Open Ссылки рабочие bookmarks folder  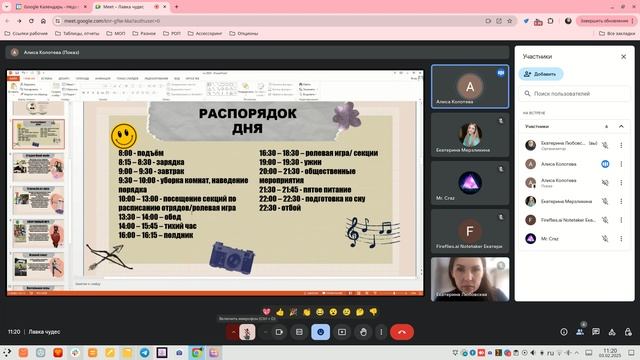26,33
